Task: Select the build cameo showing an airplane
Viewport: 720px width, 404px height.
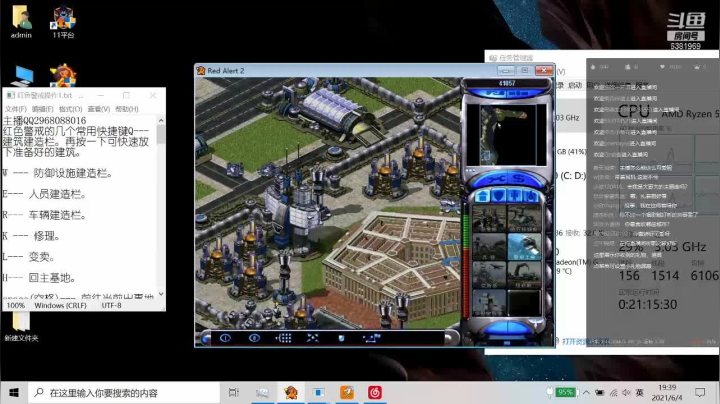Action: pyautogui.click(x=489, y=275)
